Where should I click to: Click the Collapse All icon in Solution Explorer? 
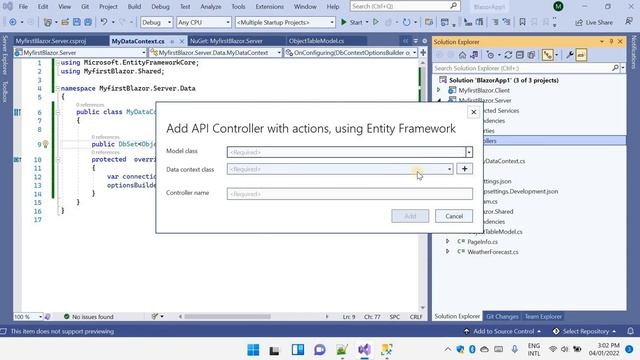pos(520,55)
